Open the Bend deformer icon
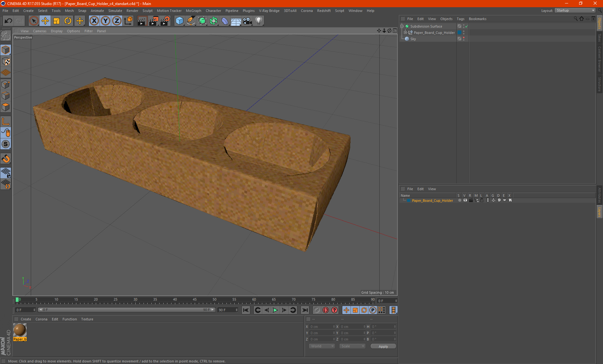The image size is (603, 364). click(225, 21)
